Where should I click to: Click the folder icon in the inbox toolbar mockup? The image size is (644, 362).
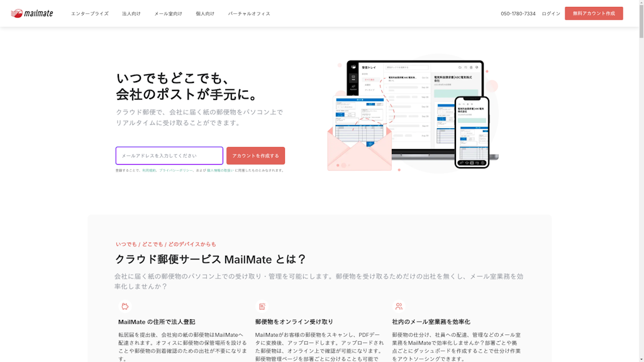pyautogui.click(x=460, y=67)
